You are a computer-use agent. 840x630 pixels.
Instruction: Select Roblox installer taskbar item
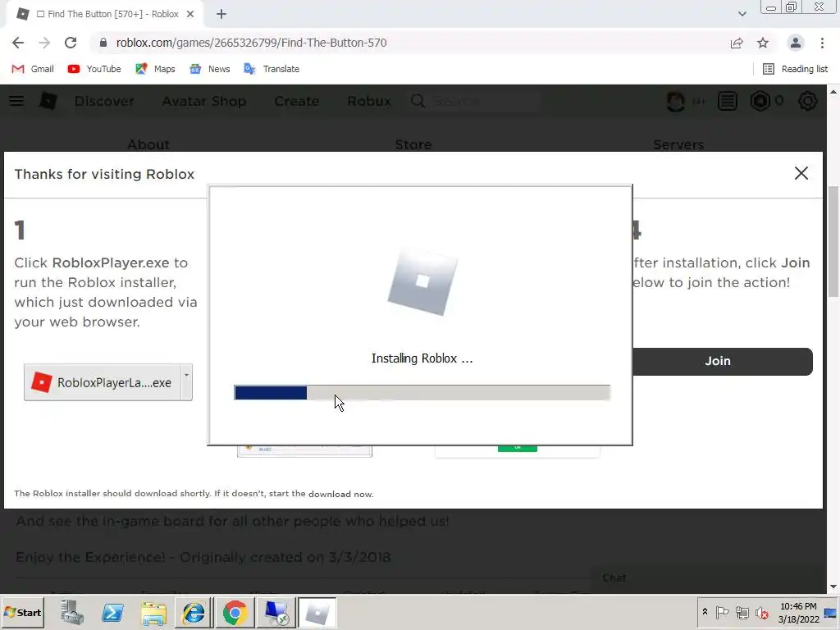(x=317, y=612)
